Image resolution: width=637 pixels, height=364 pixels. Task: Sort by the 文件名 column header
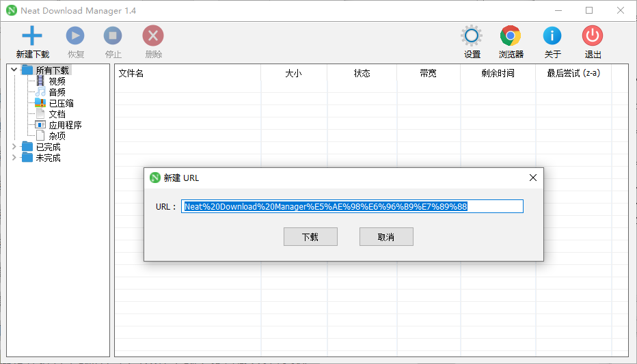pos(131,74)
